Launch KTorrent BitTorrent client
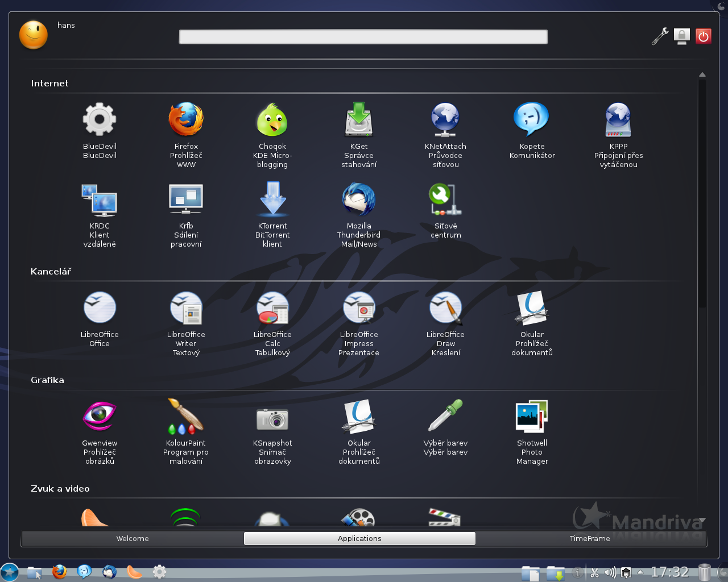Viewport: 728px width, 582px height. click(272, 199)
